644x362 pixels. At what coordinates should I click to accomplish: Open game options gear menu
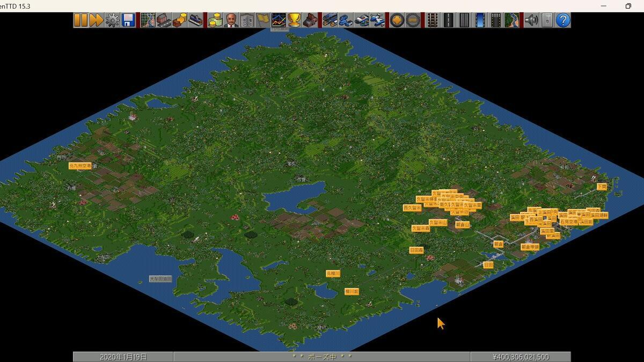(x=112, y=20)
